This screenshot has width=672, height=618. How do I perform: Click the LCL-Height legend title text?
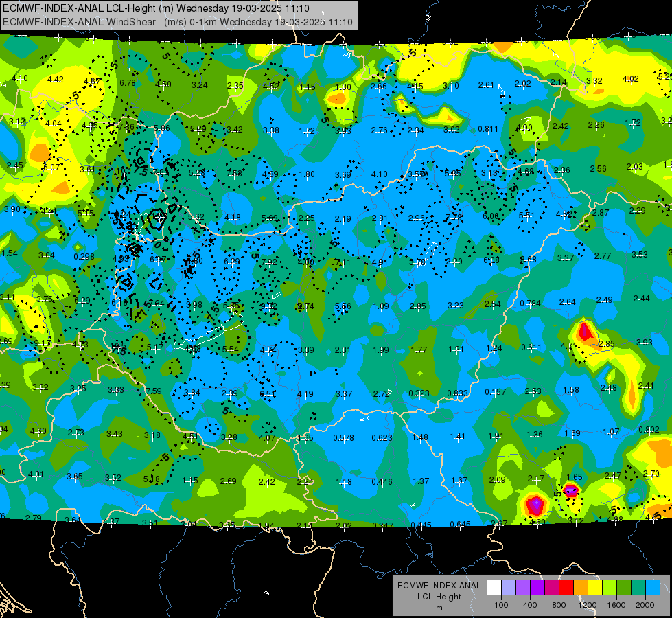coord(439,597)
